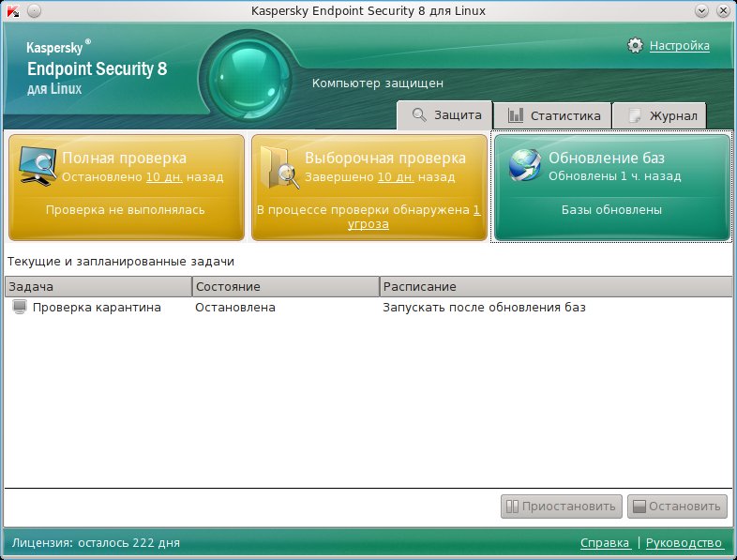Click the green protection status orb

click(248, 78)
